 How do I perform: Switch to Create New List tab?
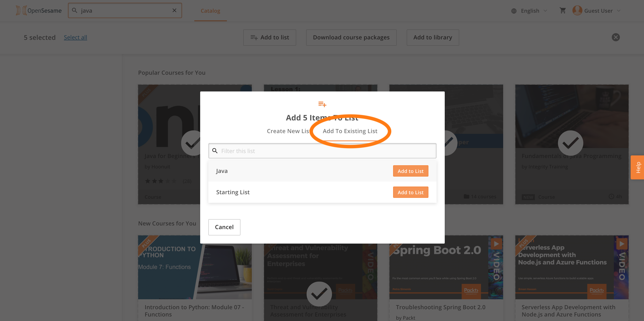click(x=288, y=131)
